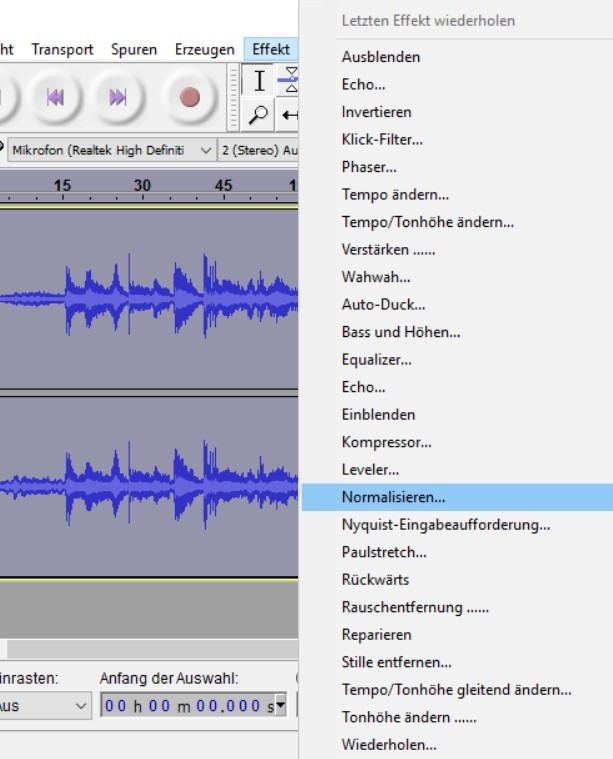The image size is (613, 759).
Task: Click the Effekt menu
Action: [x=271, y=49]
